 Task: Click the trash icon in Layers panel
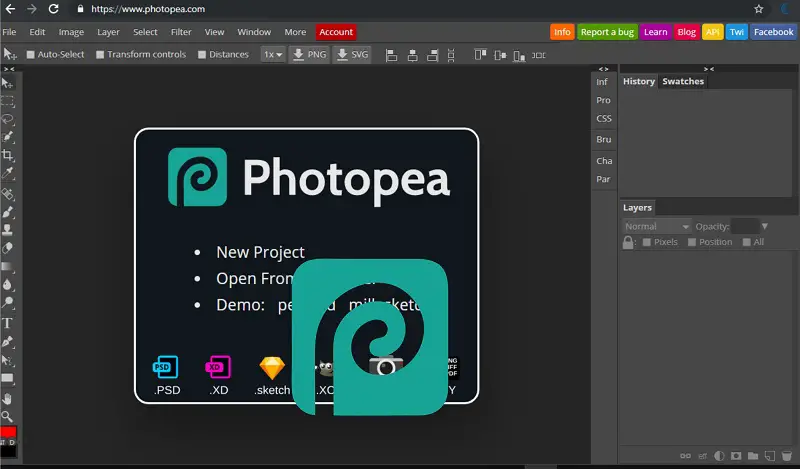[x=786, y=457]
